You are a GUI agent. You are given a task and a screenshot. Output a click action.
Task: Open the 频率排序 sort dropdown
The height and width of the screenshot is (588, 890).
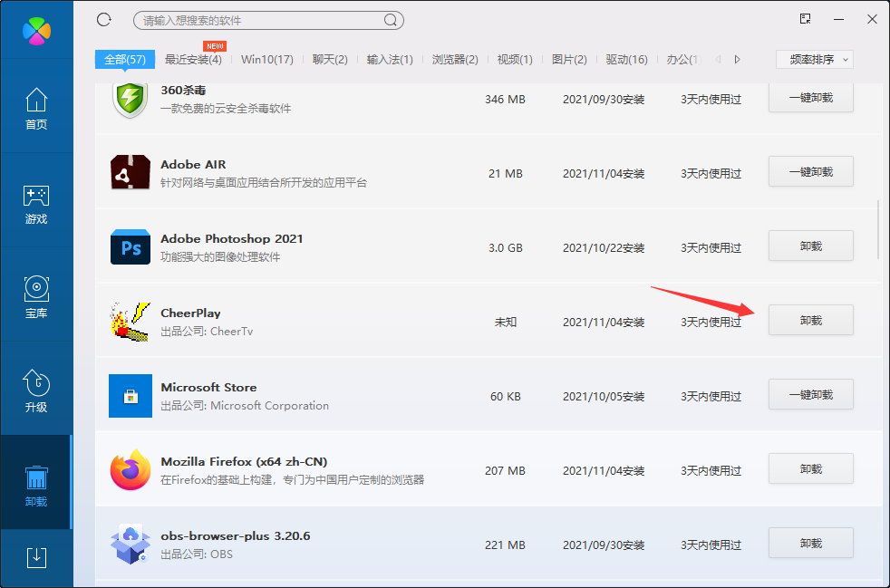tap(815, 59)
